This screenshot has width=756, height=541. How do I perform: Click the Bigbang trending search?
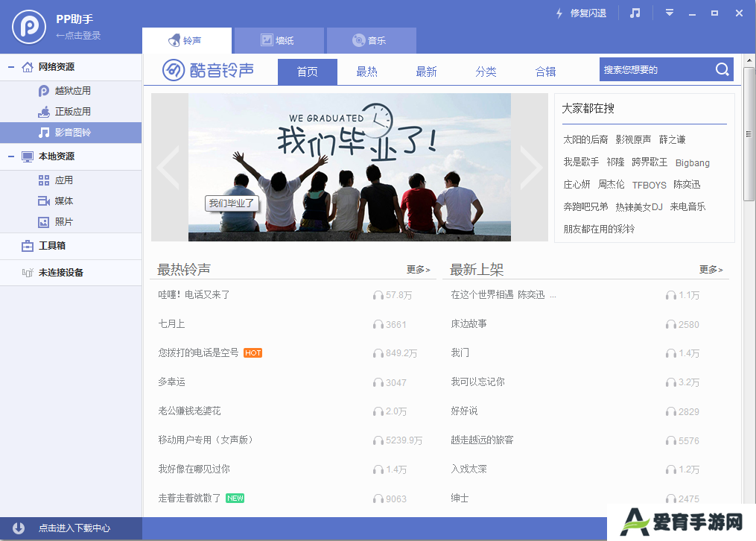coord(693,163)
